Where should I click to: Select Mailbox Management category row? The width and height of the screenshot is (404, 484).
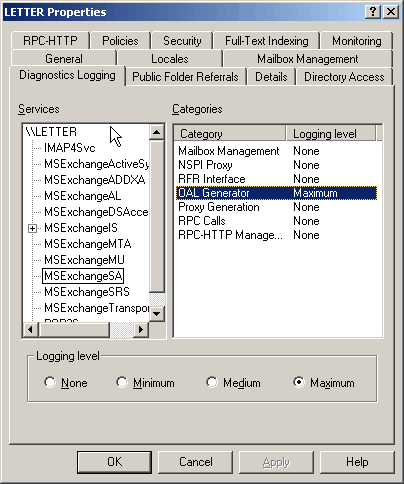[x=276, y=151]
